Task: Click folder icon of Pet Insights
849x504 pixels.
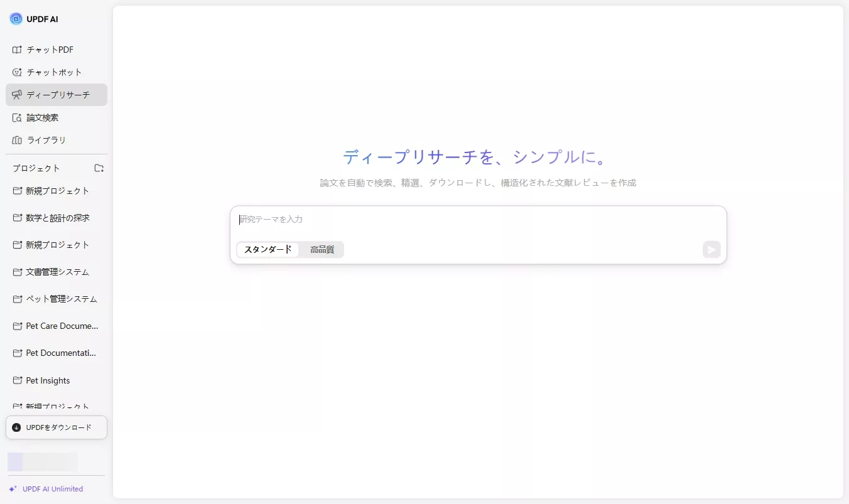Action: click(x=18, y=380)
